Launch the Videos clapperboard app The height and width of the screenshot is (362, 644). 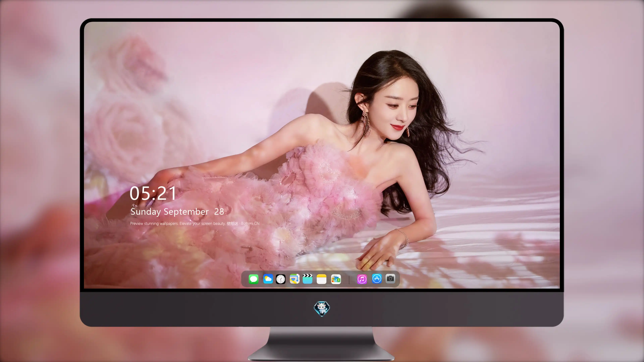pos(308,279)
